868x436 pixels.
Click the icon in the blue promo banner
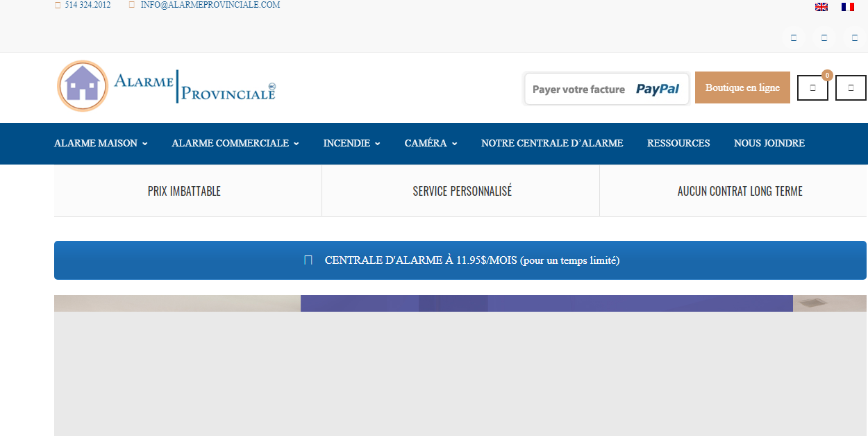pos(308,260)
